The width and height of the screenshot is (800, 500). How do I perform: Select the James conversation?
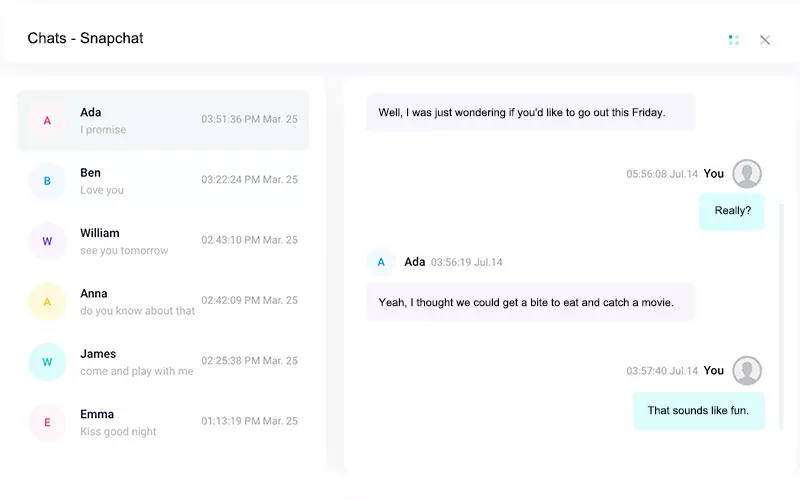coord(163,362)
